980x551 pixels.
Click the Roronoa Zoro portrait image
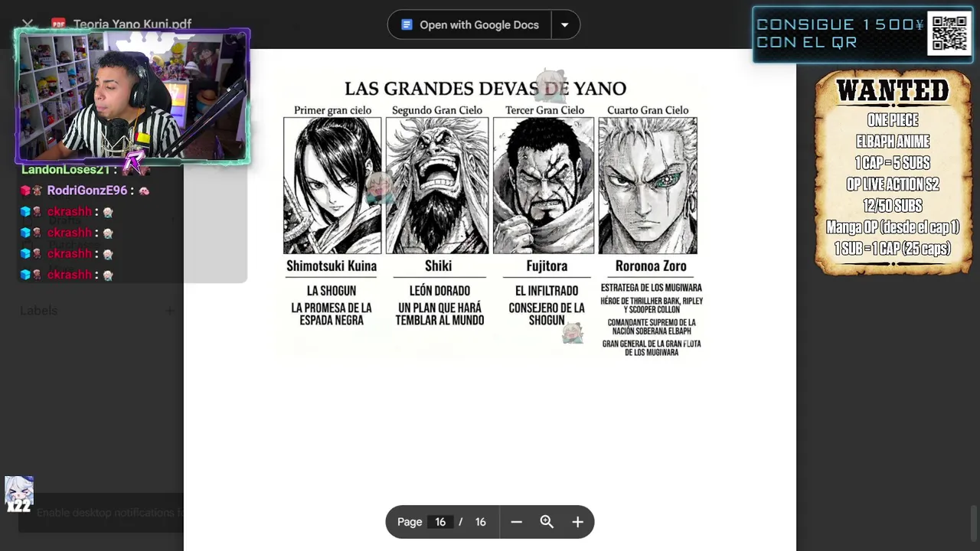pos(648,185)
